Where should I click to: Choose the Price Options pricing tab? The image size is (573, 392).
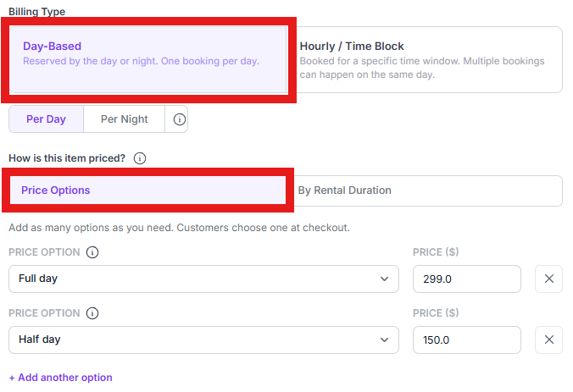click(147, 190)
